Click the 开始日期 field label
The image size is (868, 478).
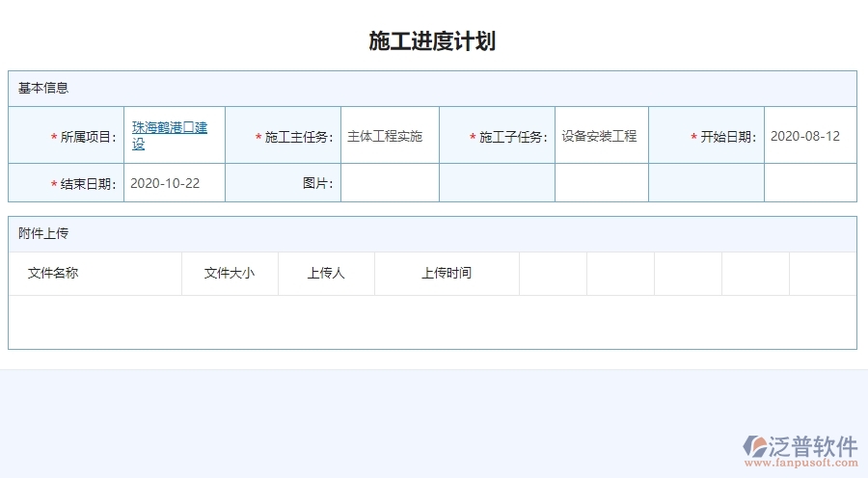pyautogui.click(x=728, y=137)
